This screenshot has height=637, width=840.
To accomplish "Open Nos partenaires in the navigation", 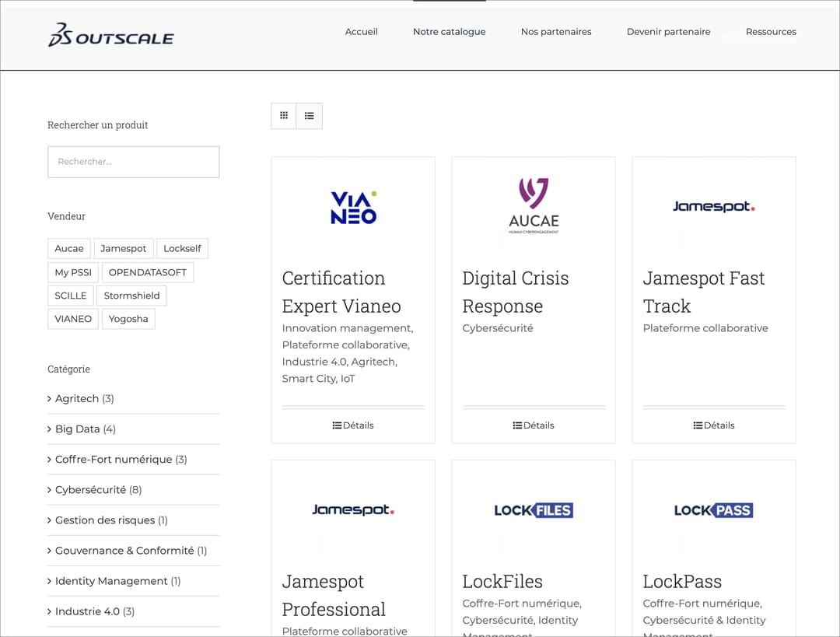I will point(556,32).
